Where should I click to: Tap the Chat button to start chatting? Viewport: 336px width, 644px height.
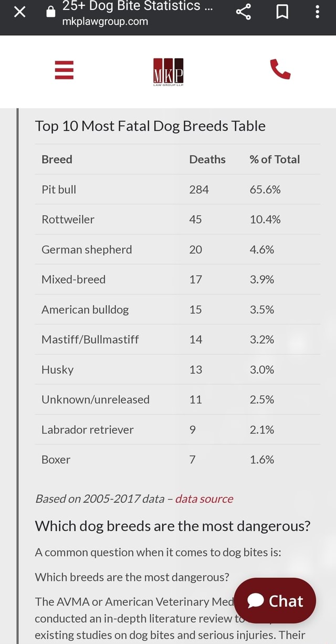coord(275,601)
